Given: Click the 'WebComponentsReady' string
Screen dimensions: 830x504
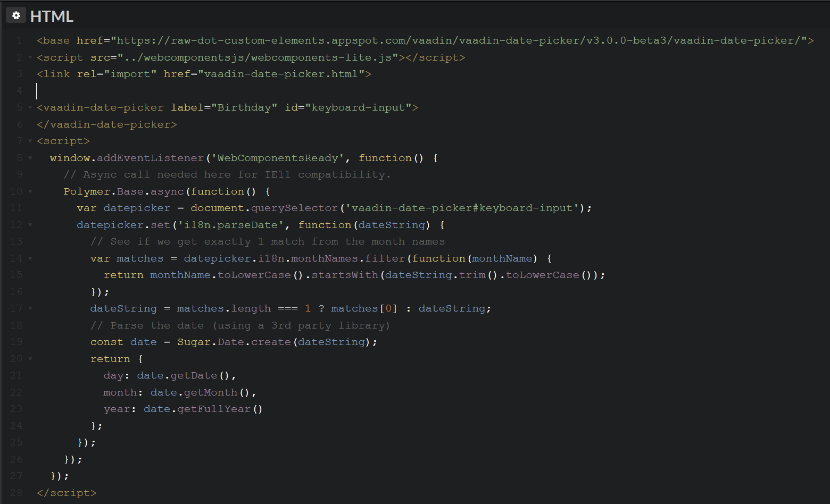Looking at the screenshot, I should [x=278, y=158].
